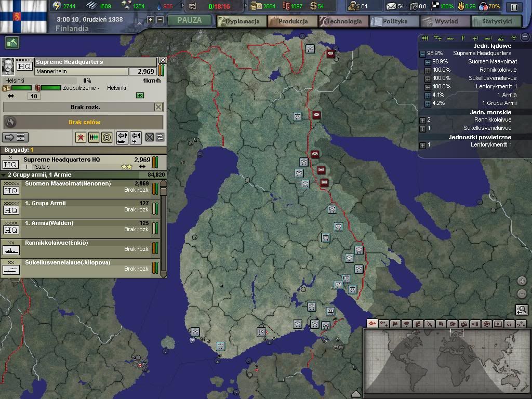532x399 pixels.
Task: Click the soldiers reorganize icon in unit panel
Action: pos(94,137)
